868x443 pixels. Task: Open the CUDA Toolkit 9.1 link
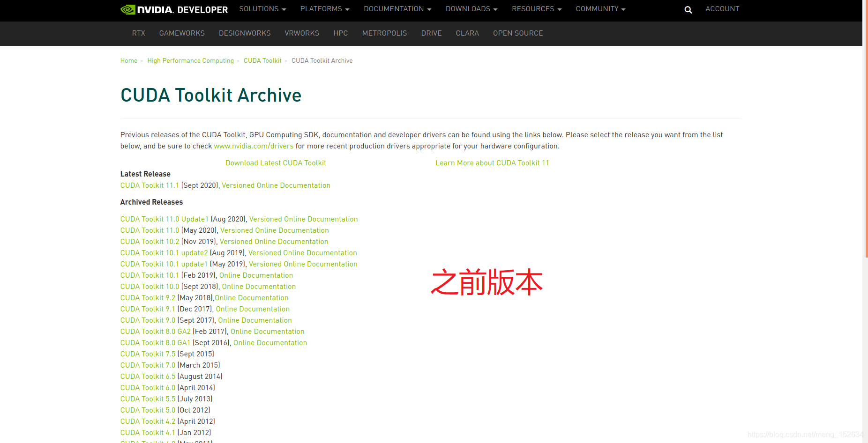148,309
